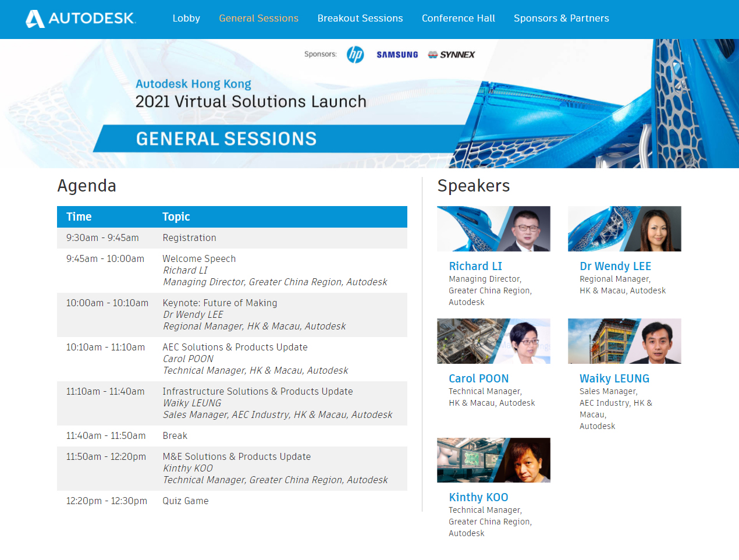The width and height of the screenshot is (739, 560).
Task: Select the 10:00am - 10:10am time cell
Action: (107, 303)
